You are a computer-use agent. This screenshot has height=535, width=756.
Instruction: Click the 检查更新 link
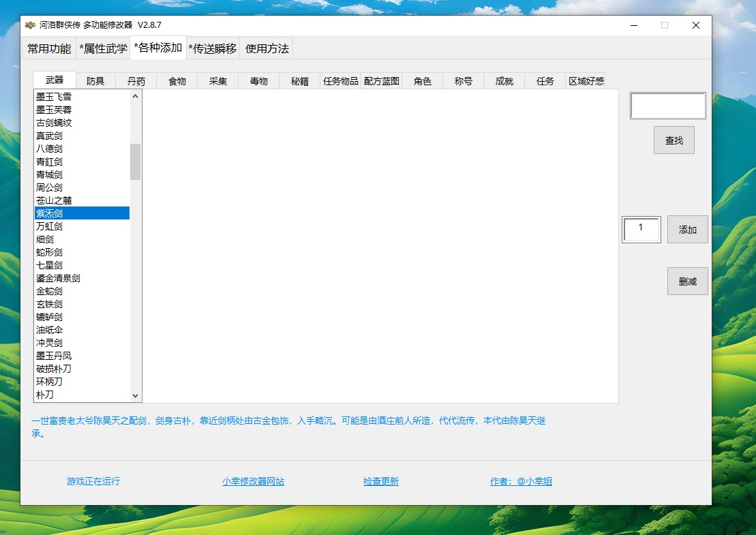[x=381, y=481]
